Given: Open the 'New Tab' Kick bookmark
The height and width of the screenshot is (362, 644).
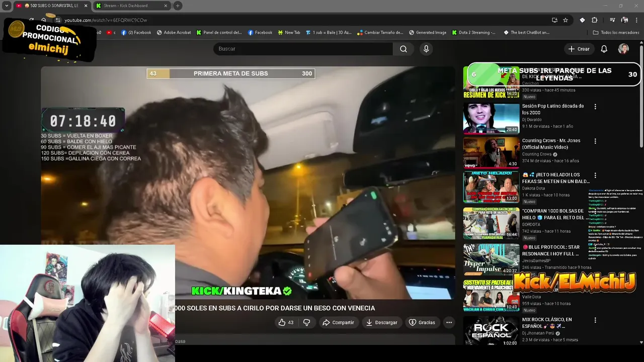Looking at the screenshot, I should [x=289, y=33].
